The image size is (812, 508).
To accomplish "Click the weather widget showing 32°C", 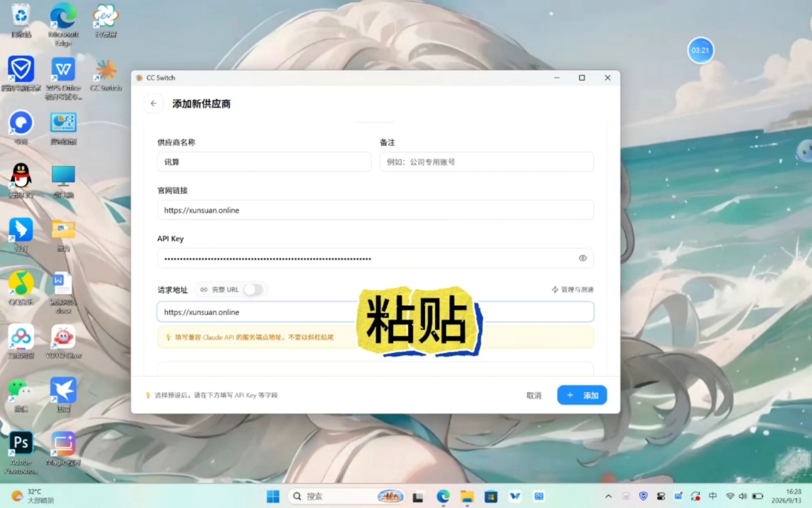I will pyautogui.click(x=33, y=496).
